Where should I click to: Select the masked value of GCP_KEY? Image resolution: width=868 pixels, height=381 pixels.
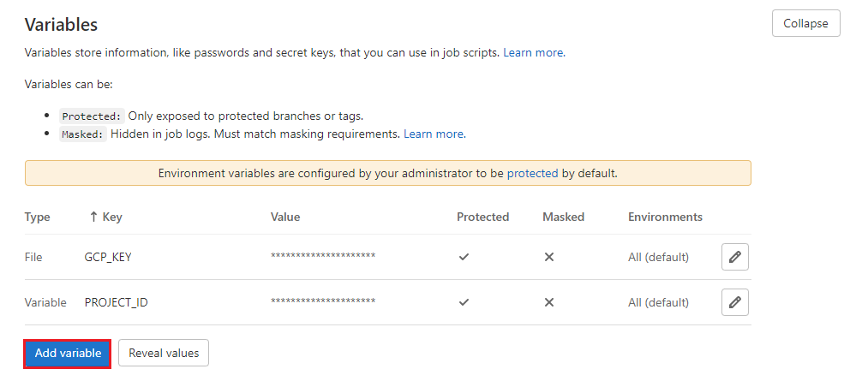[x=323, y=257]
